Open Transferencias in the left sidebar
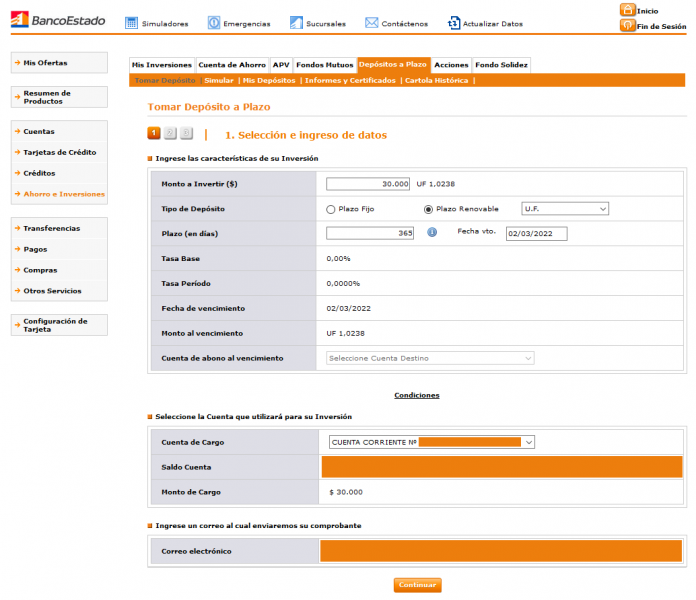Image resolution: width=696 pixels, height=600 pixels. click(52, 228)
